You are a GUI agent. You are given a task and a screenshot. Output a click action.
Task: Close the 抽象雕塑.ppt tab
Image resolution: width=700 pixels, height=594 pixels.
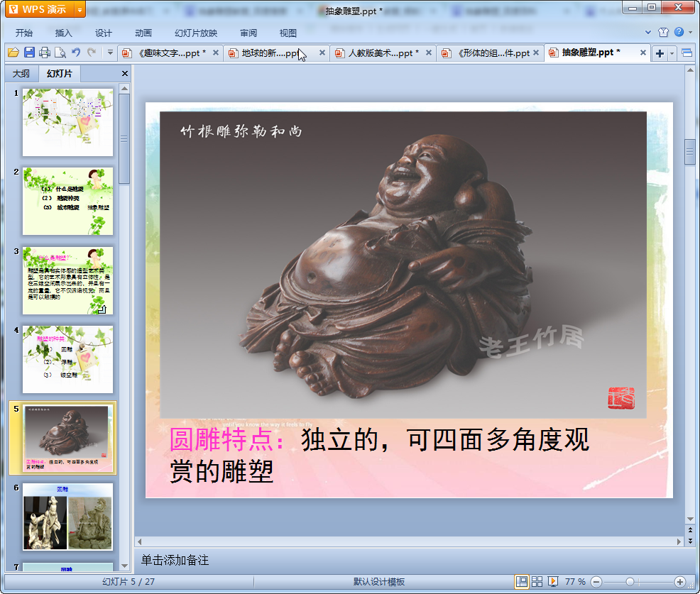[x=643, y=53]
